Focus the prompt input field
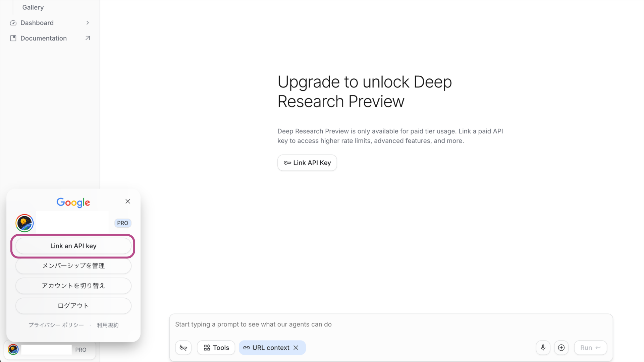This screenshot has width=644, height=362. point(391,324)
